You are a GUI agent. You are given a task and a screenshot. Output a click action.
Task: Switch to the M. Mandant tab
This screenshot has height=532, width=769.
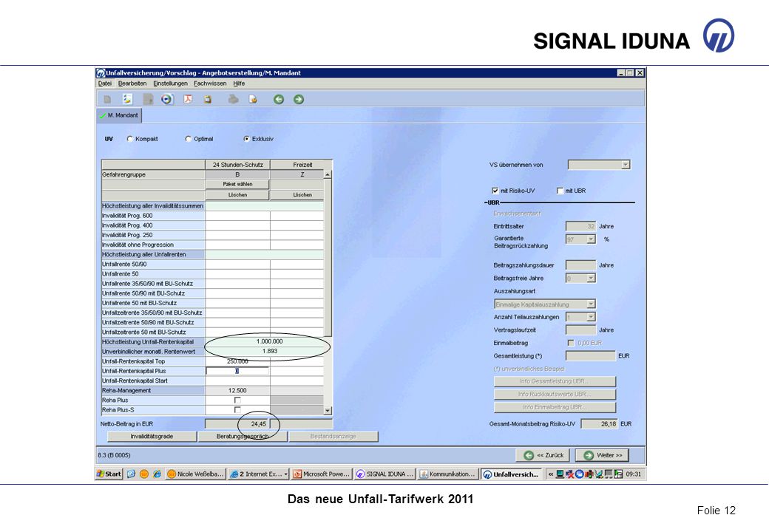click(119, 115)
